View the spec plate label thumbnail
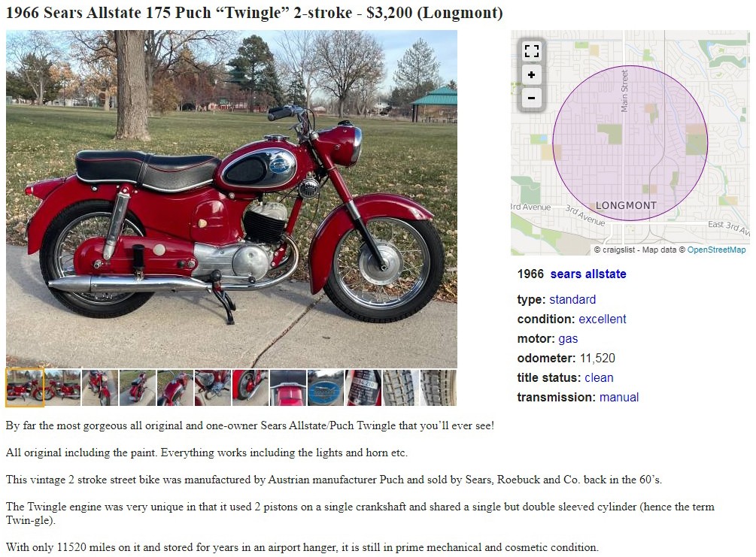 (363, 387)
